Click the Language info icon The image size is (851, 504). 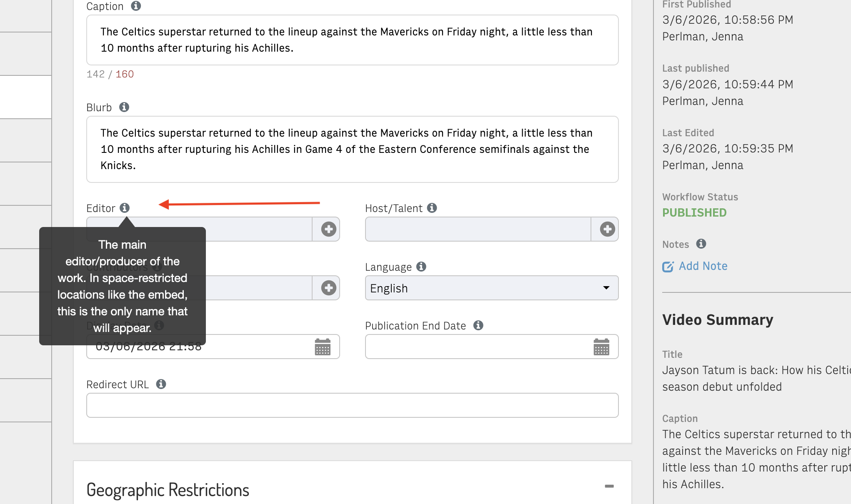pyautogui.click(x=421, y=267)
